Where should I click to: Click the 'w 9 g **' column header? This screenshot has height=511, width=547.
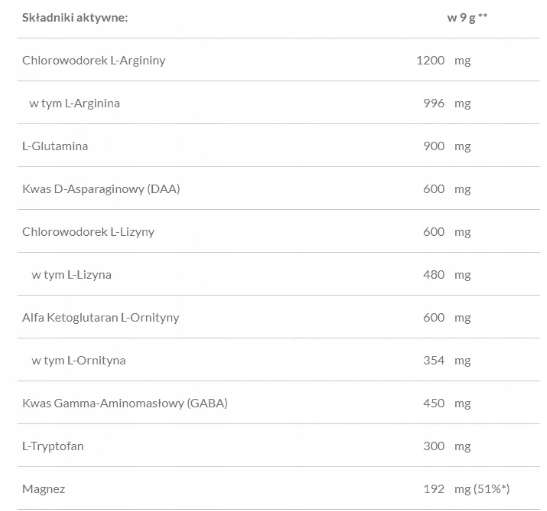[467, 17]
